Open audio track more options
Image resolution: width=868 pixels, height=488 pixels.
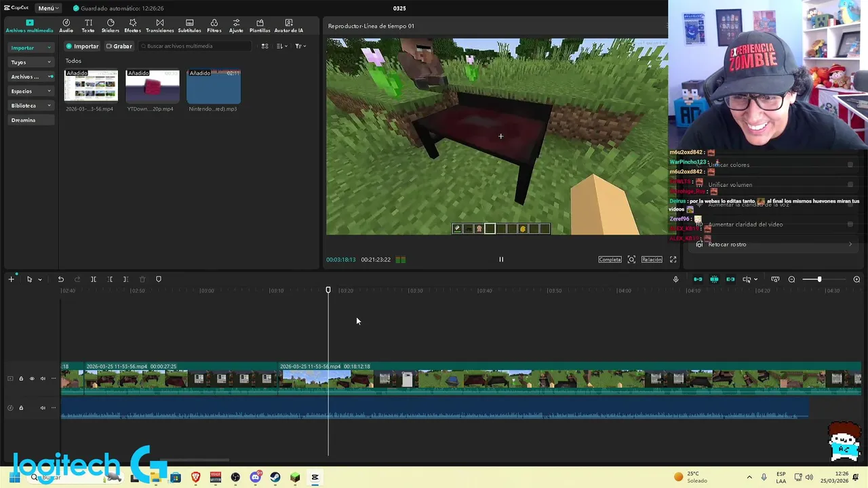[54, 408]
